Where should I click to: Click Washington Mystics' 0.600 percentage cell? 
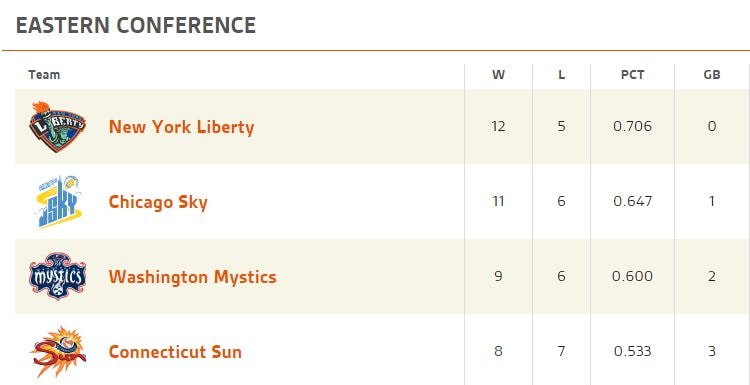tap(632, 276)
